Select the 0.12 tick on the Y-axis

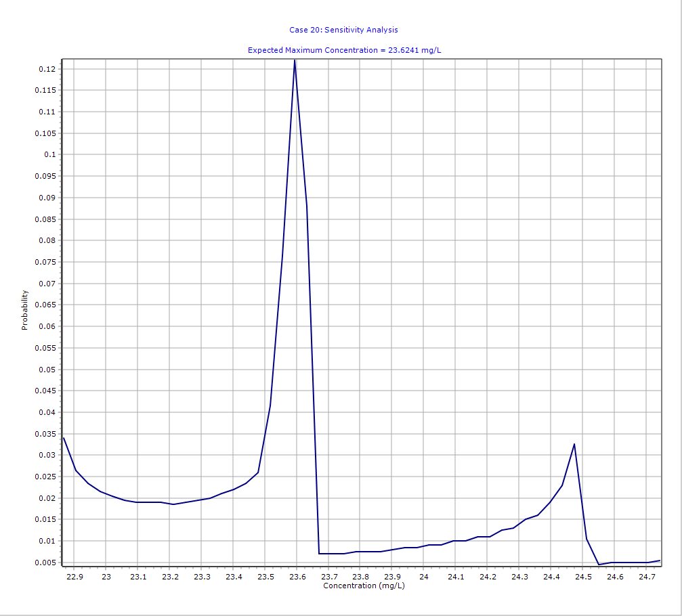click(x=47, y=69)
